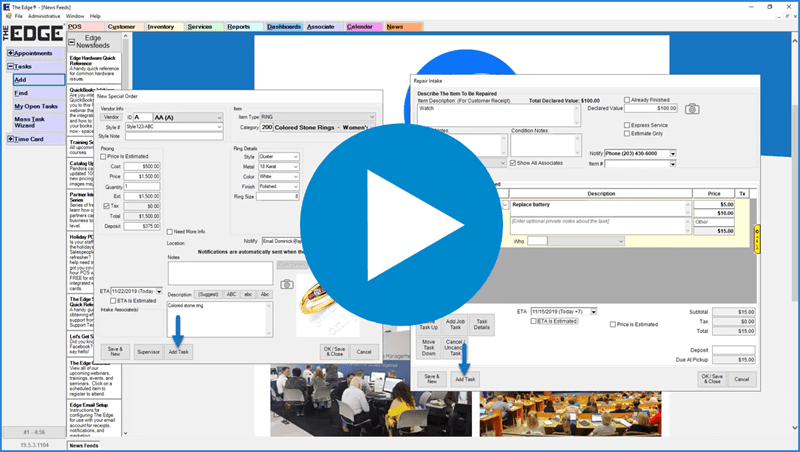
Task: Open the Associate tab
Action: (323, 27)
